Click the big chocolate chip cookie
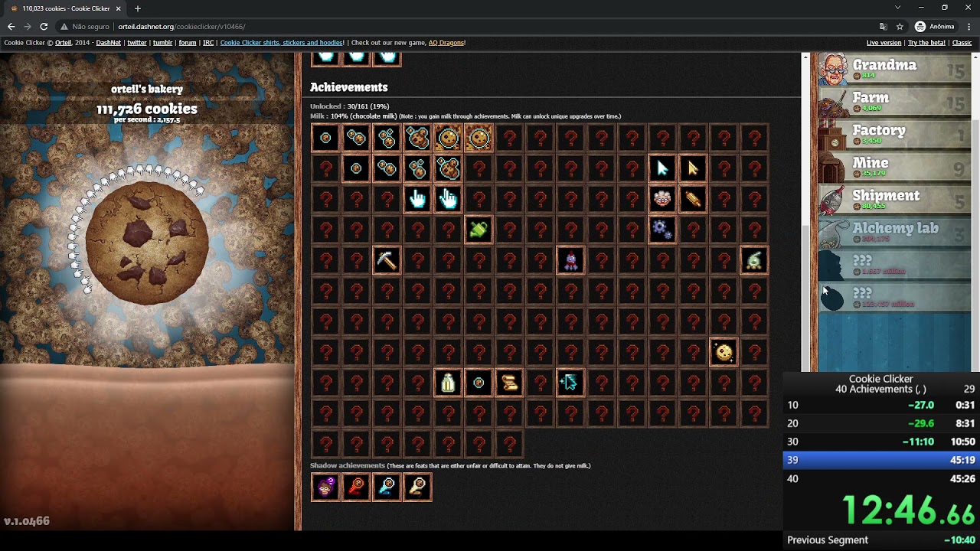Viewport: 980px width, 551px height. point(146,244)
